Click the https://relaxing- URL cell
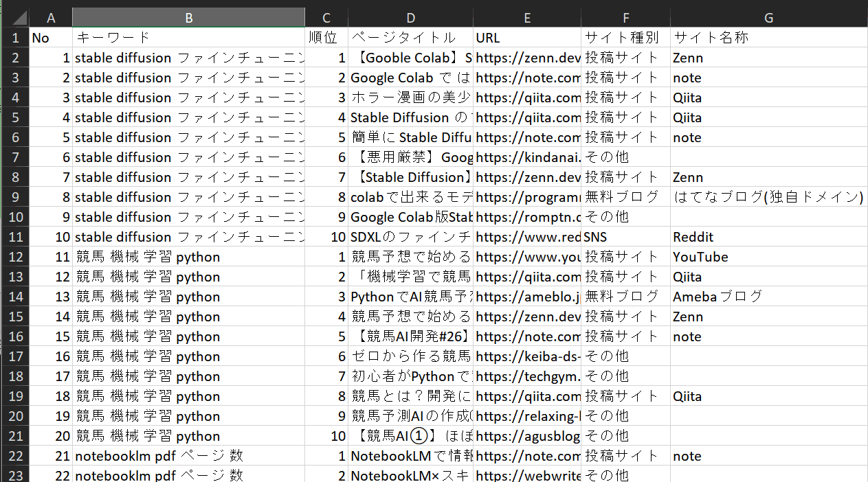 coord(527,416)
